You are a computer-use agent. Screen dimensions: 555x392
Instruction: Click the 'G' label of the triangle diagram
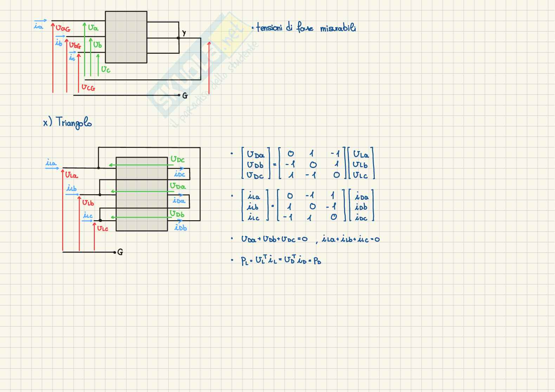click(120, 252)
